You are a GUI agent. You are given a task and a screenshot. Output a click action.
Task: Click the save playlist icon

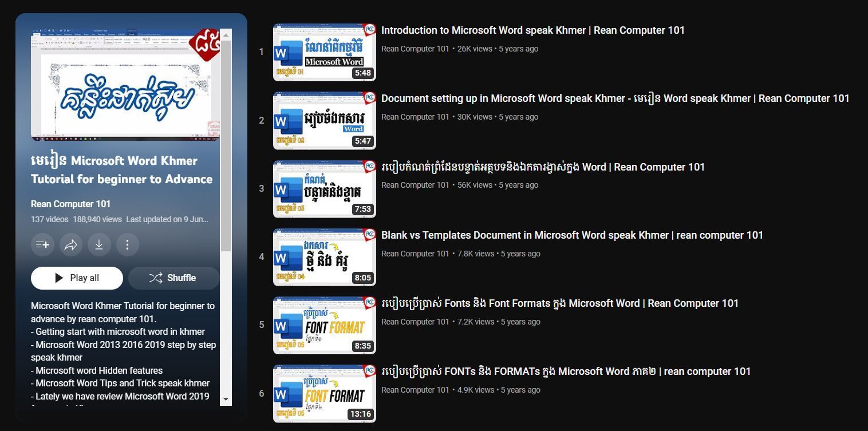coord(42,245)
